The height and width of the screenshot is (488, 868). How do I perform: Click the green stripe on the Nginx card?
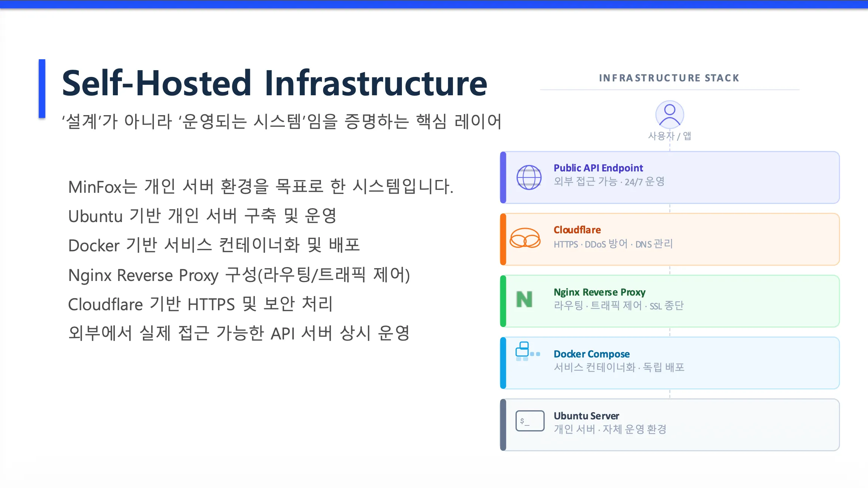(x=503, y=301)
